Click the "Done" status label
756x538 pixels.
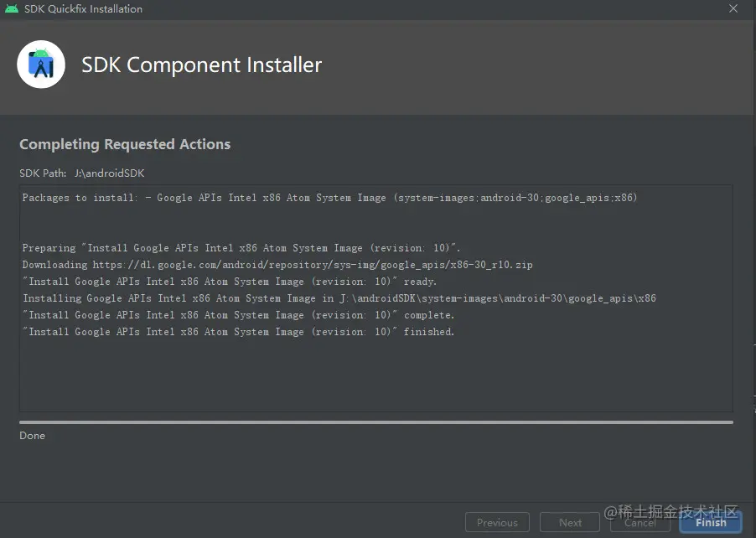(x=33, y=436)
